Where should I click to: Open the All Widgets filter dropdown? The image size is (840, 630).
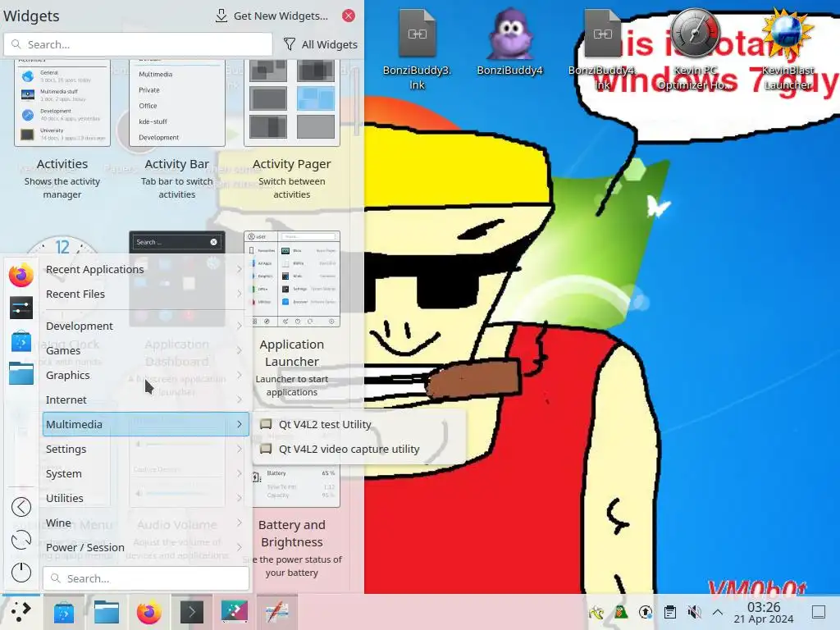point(321,44)
